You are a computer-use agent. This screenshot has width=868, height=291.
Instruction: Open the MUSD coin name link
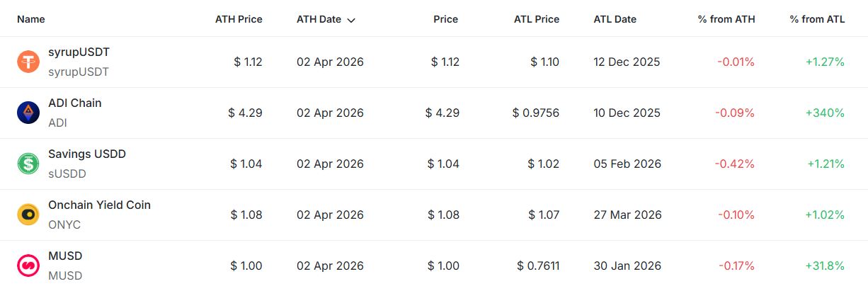[x=65, y=256]
